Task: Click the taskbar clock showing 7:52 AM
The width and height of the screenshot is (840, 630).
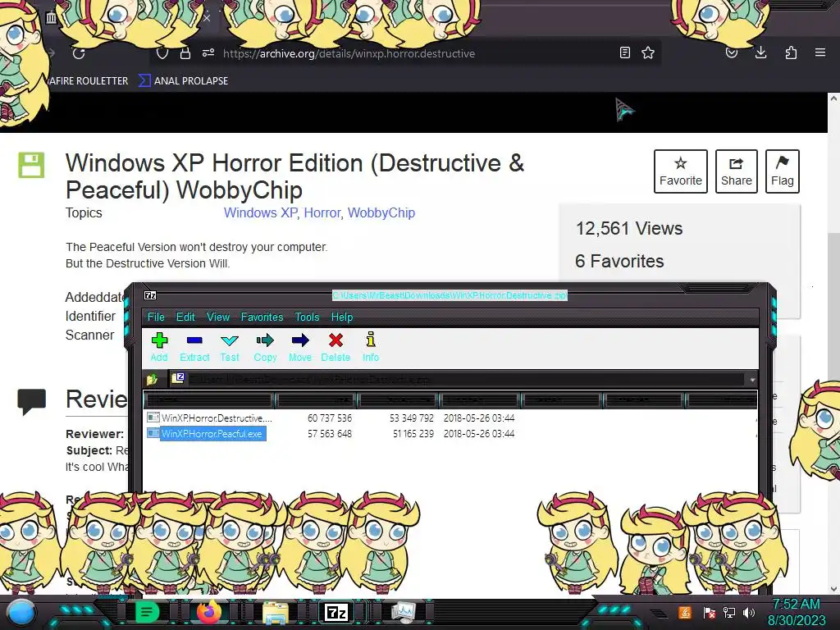Action: tap(796, 604)
